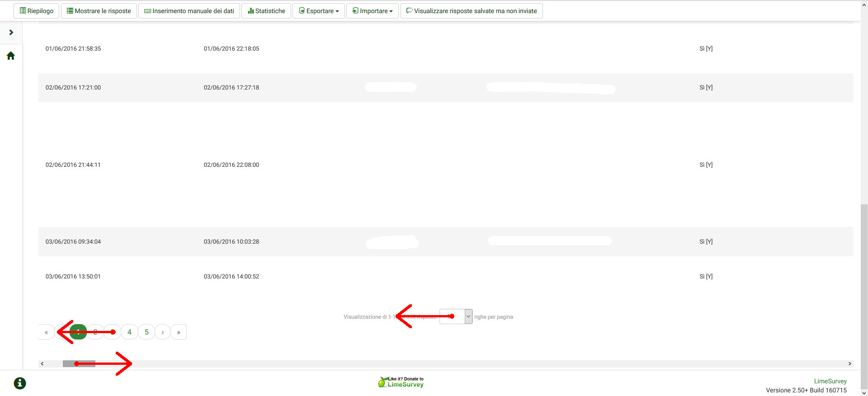868x396 pixels.
Task: Jump to the last page of responses
Action: coord(179,332)
